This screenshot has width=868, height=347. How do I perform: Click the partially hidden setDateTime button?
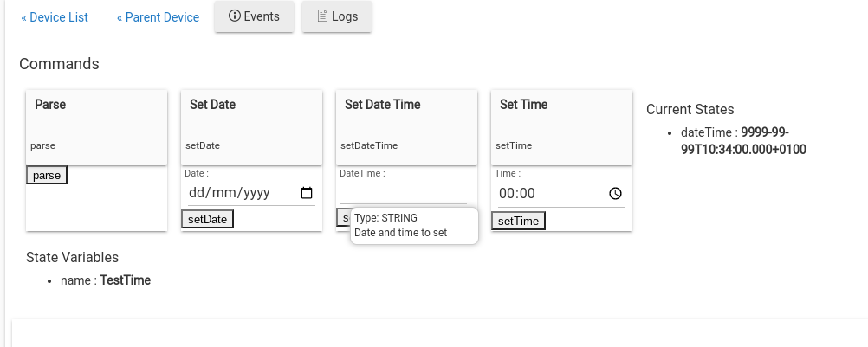click(x=343, y=217)
